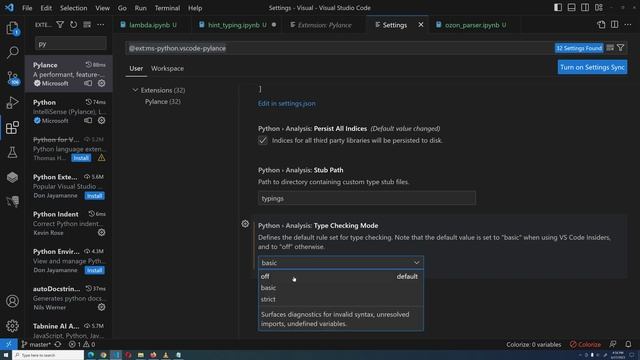
Task: Open Settings JSON file icon
Action: point(601,25)
